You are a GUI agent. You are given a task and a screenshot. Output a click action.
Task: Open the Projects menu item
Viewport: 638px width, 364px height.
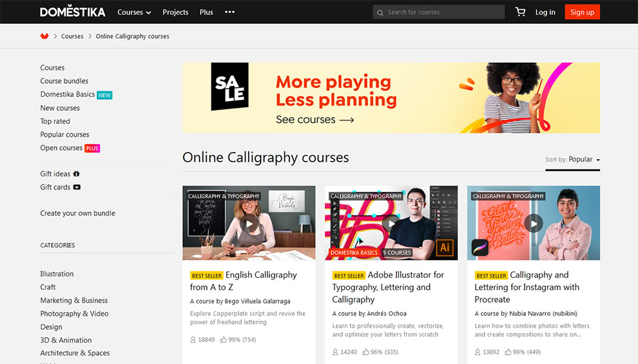pos(175,12)
